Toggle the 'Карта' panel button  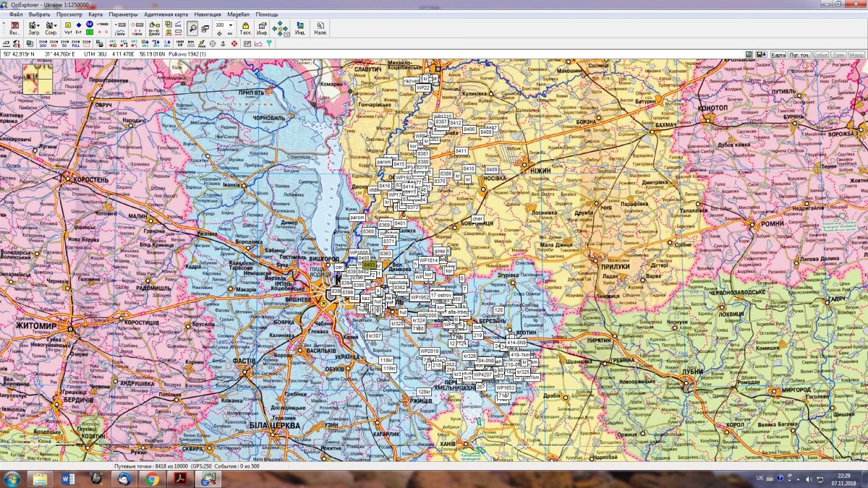coord(778,54)
